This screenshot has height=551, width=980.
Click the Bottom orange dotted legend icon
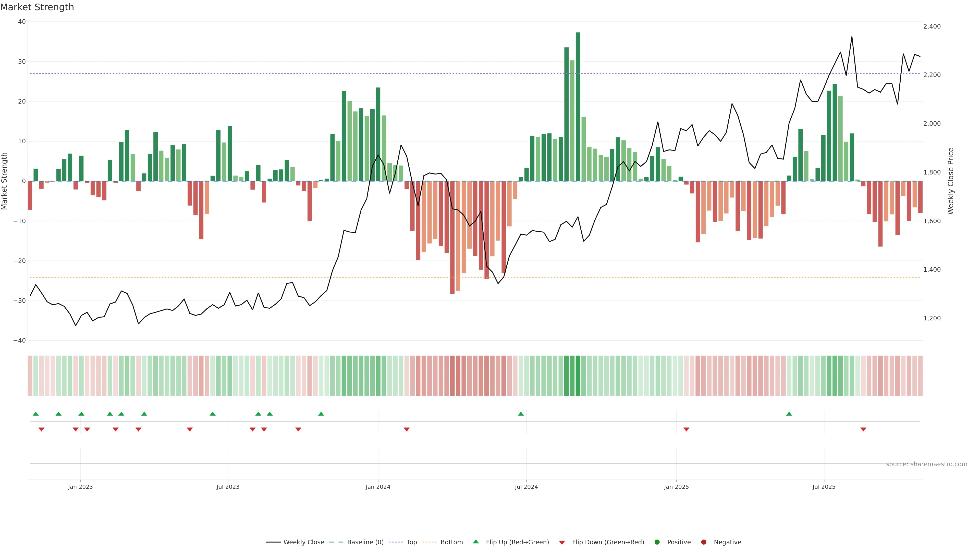tap(430, 542)
